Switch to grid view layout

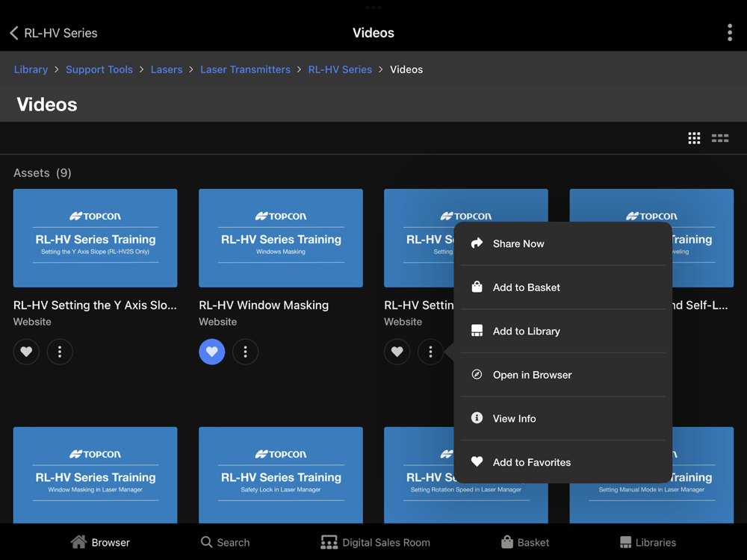click(694, 138)
